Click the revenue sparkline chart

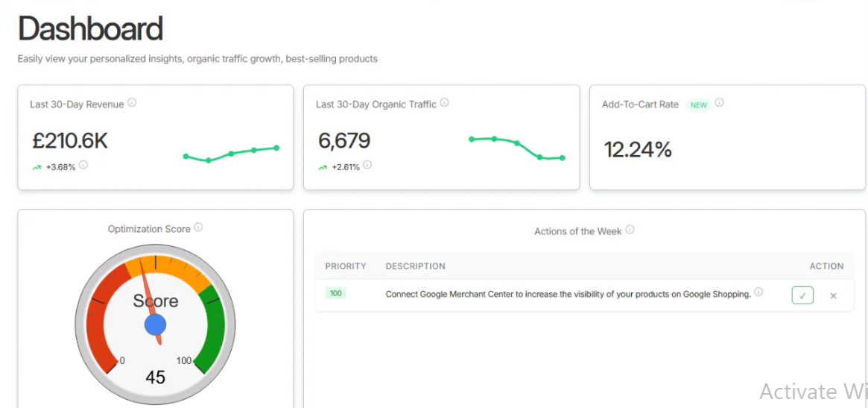(231, 154)
